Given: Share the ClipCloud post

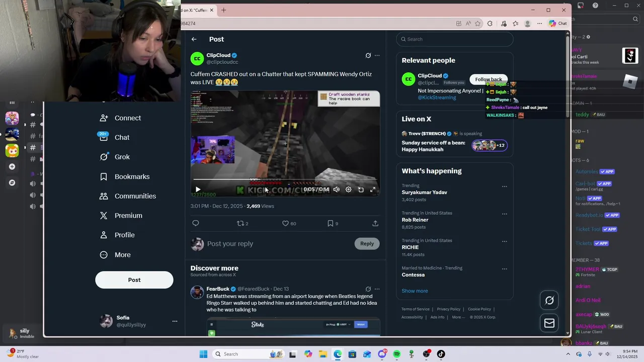Looking at the screenshot, I should 375,223.
